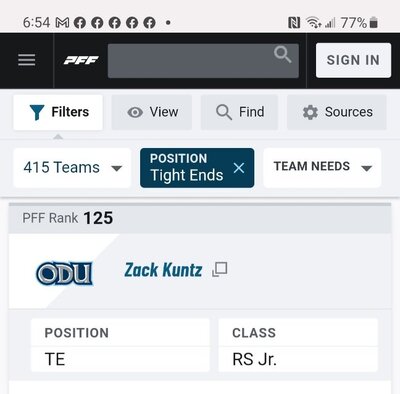This screenshot has width=400, height=394.
Task: Click the Find magnifier icon
Action: [224, 112]
